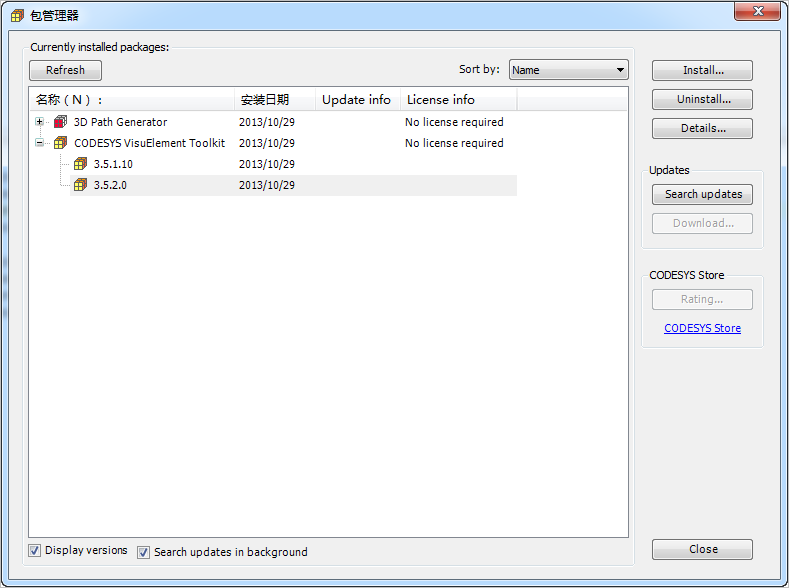Click the Install... button
Image resolution: width=789 pixels, height=588 pixels.
tap(702, 70)
